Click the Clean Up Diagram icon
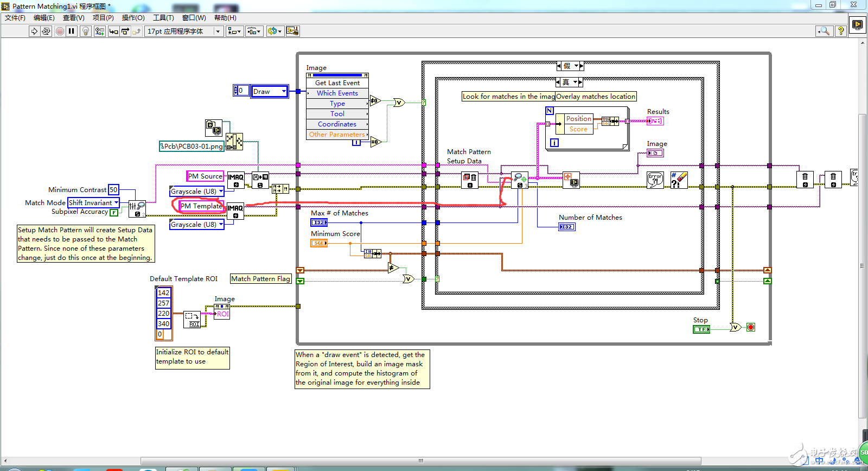The image size is (868, 471). (x=292, y=31)
